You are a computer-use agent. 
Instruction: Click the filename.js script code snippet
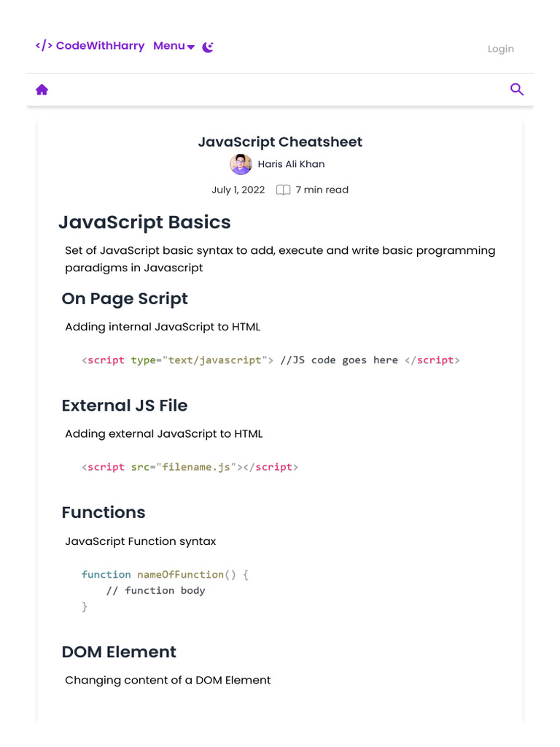[190, 467]
